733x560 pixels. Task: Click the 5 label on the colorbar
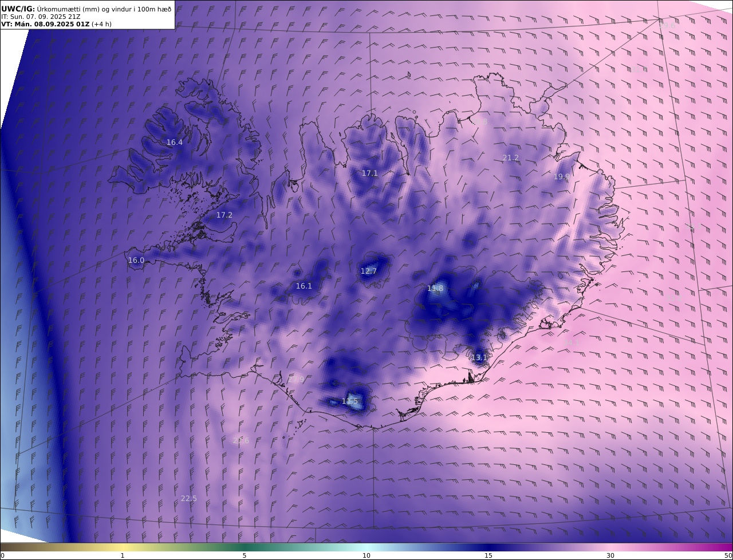click(245, 555)
